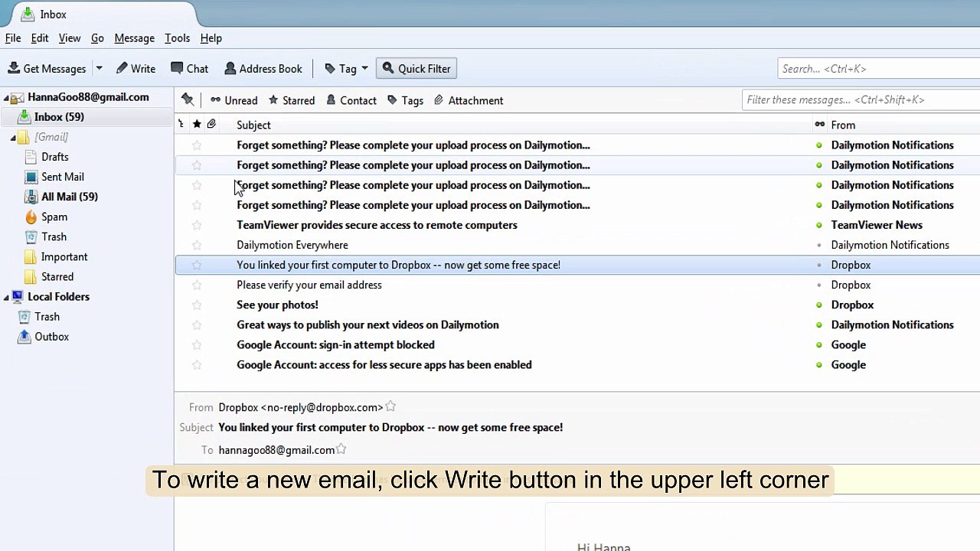Sort messages by From column
The height and width of the screenshot is (551, 980).
click(x=843, y=125)
